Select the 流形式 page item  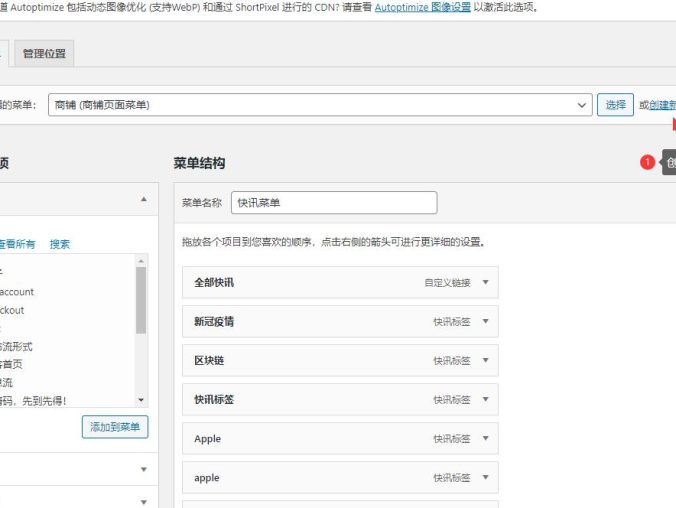[16, 347]
